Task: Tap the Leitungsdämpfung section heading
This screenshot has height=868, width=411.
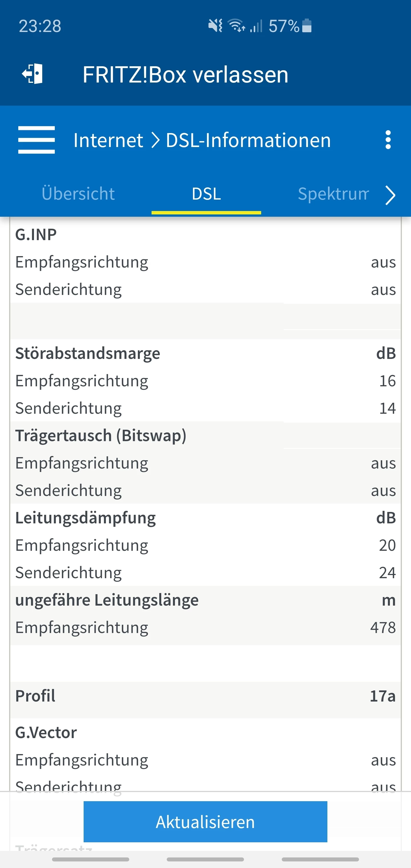Action: (86, 518)
